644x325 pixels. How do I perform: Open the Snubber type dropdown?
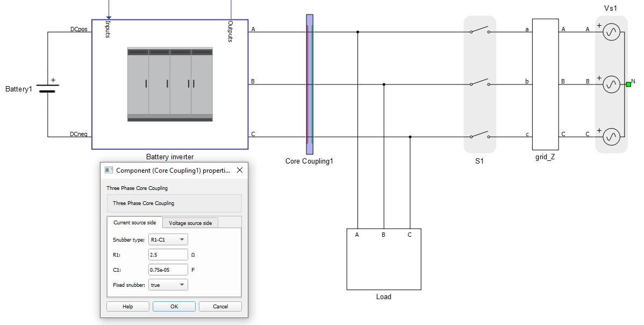[168, 239]
